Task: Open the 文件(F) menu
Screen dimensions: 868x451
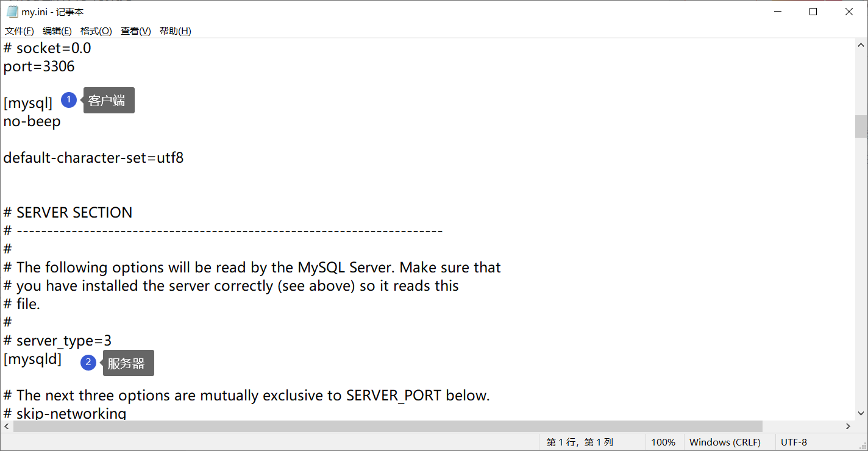Action: tap(20, 31)
